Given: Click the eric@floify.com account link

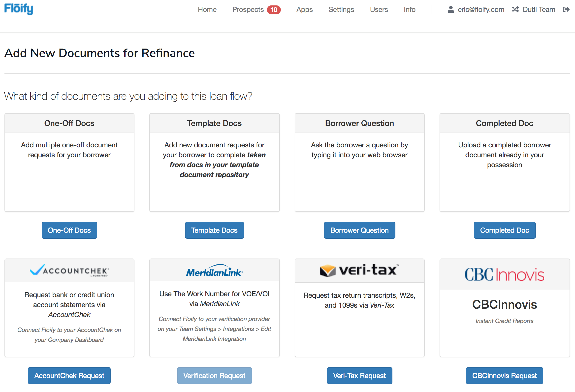Looking at the screenshot, I should (481, 9).
